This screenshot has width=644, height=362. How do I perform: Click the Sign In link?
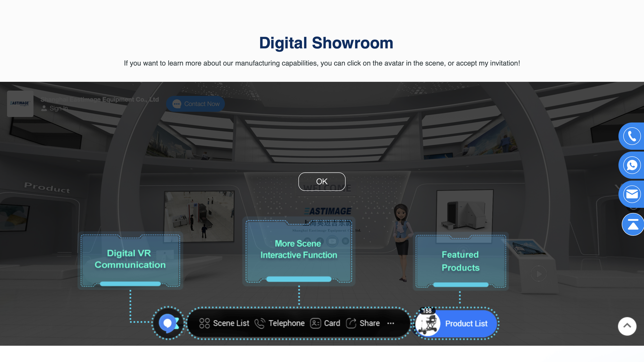(58, 108)
